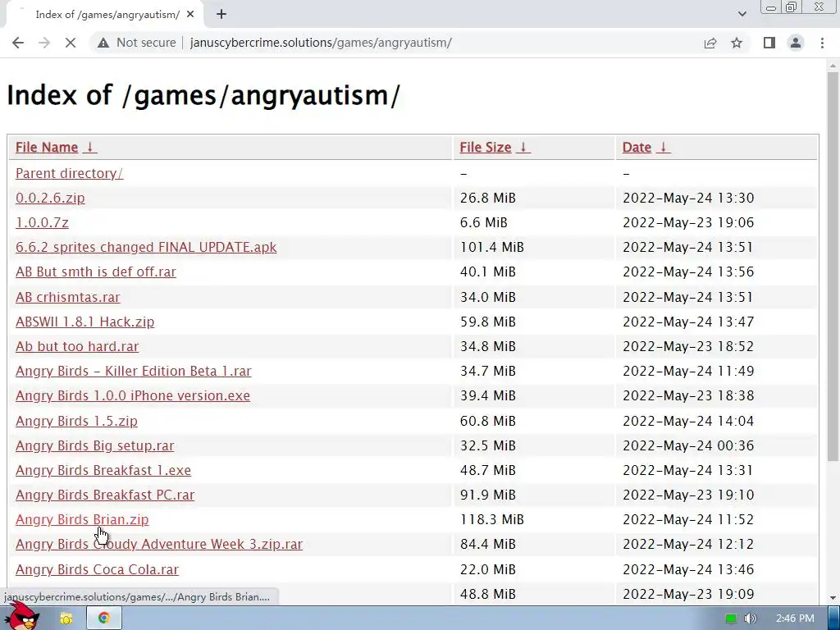
Task: Close the Index of /games tab
Action: (190, 15)
